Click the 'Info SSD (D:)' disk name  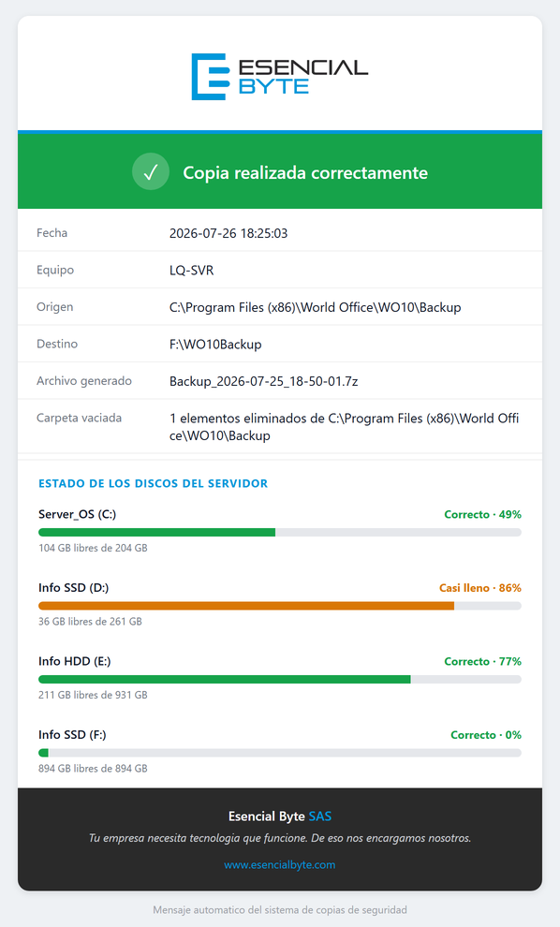coord(73,588)
